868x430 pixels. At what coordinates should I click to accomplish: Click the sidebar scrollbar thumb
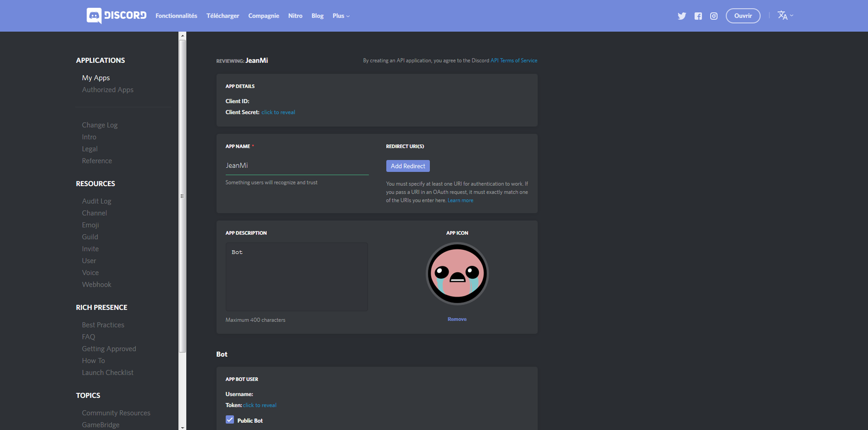pyautogui.click(x=183, y=196)
